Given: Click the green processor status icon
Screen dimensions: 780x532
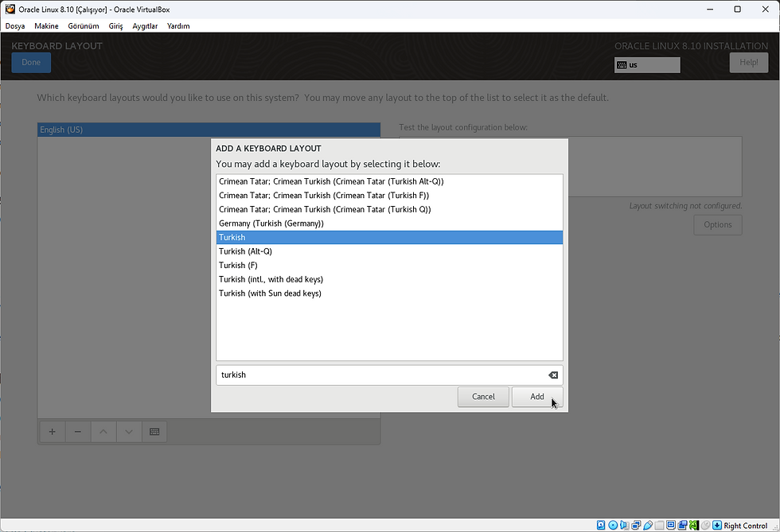Looking at the screenshot, I should click(694, 525).
